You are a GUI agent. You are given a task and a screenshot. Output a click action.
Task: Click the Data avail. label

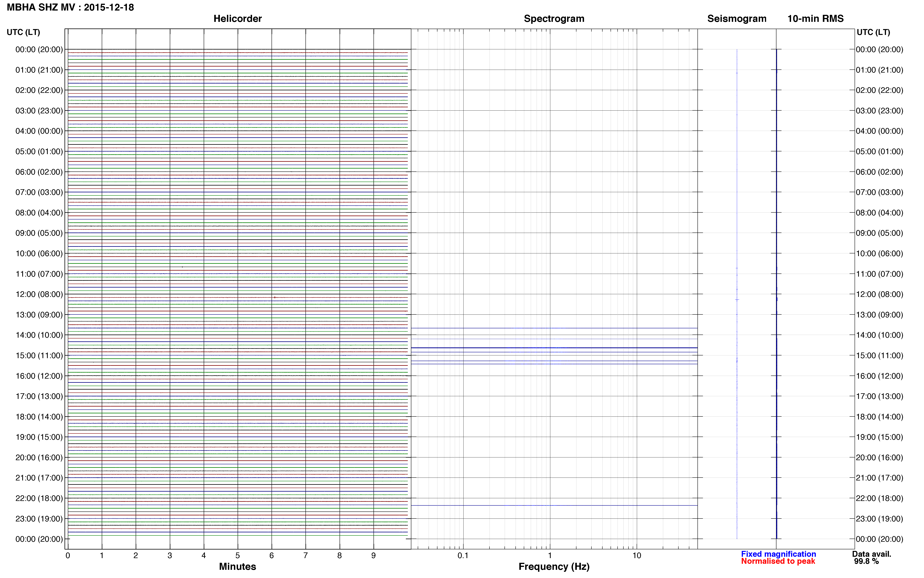(872, 554)
